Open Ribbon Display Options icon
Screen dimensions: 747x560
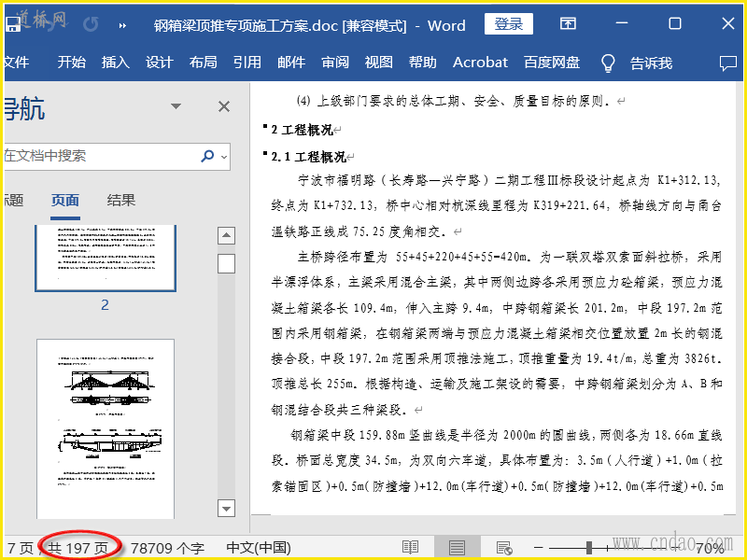(568, 23)
